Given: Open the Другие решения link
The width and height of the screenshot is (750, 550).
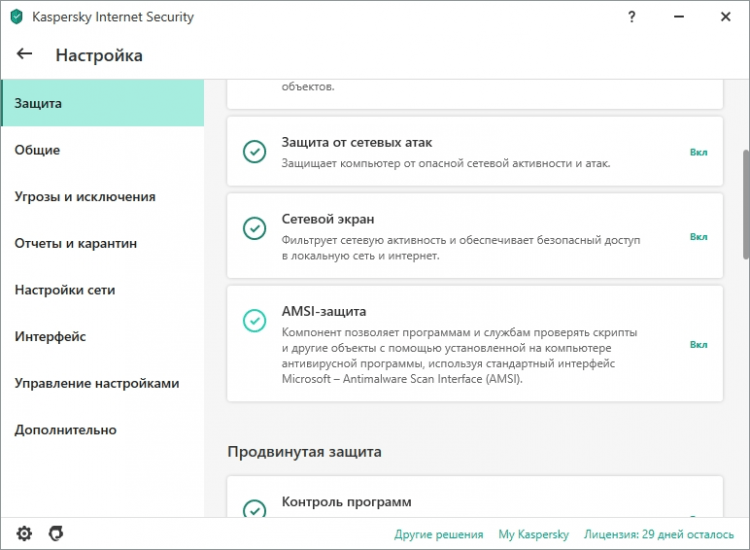Looking at the screenshot, I should coord(439,534).
